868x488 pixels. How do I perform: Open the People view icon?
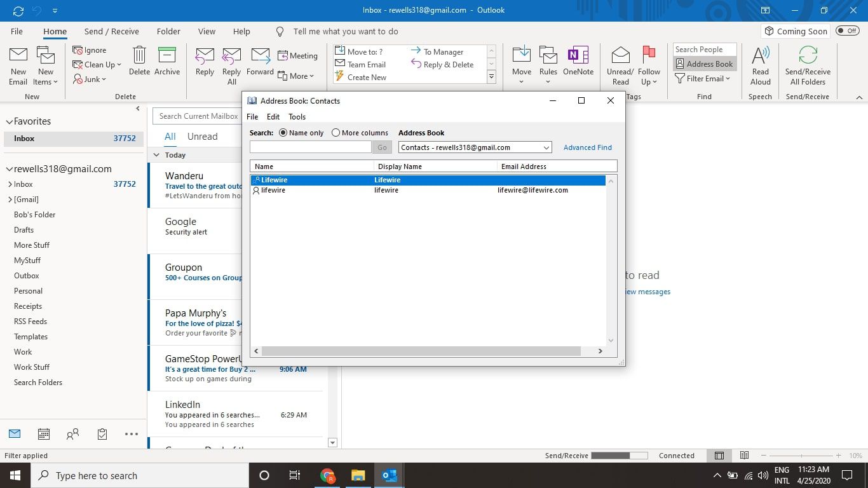click(x=73, y=434)
